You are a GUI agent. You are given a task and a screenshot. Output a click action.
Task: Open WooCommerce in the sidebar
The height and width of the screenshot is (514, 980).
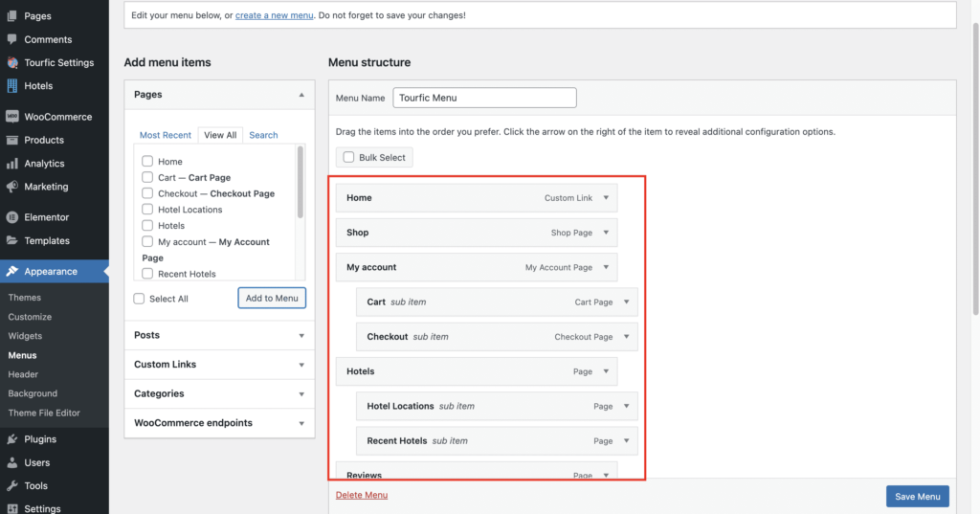tap(58, 117)
